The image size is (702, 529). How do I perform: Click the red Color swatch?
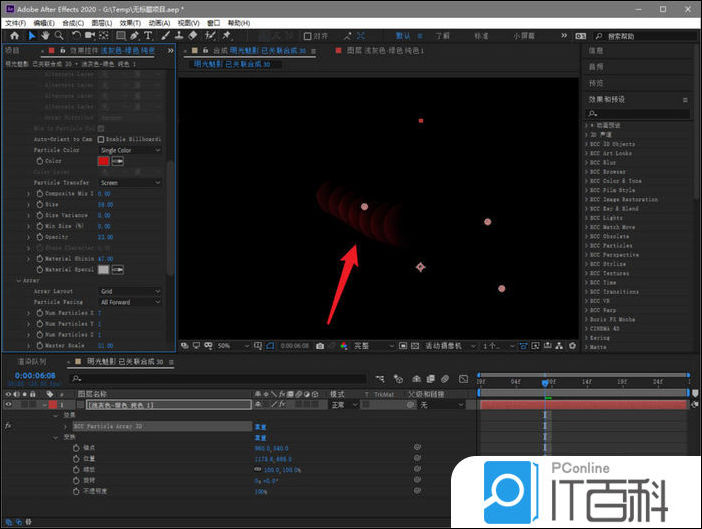103,161
